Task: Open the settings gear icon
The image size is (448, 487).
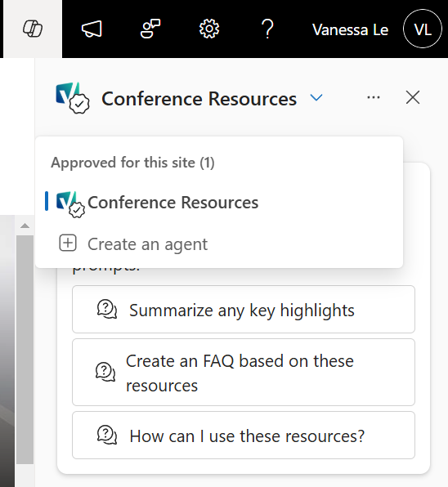Action: 209,29
